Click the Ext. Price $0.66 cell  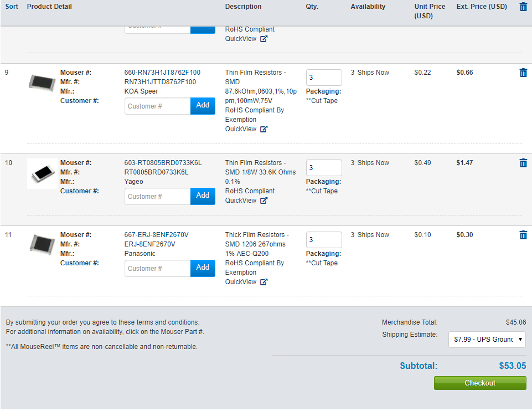pyautogui.click(x=464, y=73)
